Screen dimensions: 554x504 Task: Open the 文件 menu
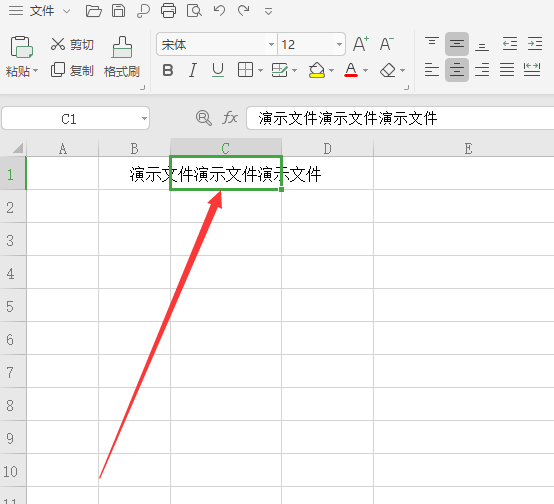[42, 11]
